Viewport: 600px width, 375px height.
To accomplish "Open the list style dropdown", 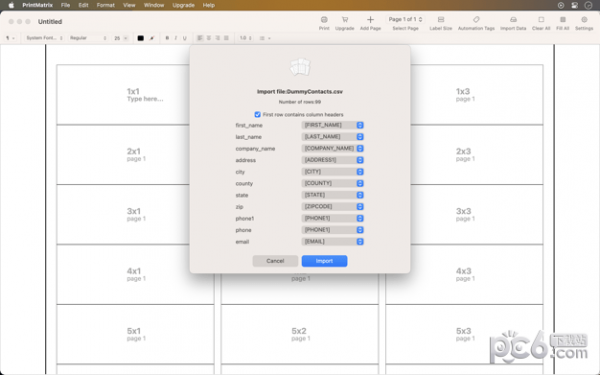I will pos(265,38).
